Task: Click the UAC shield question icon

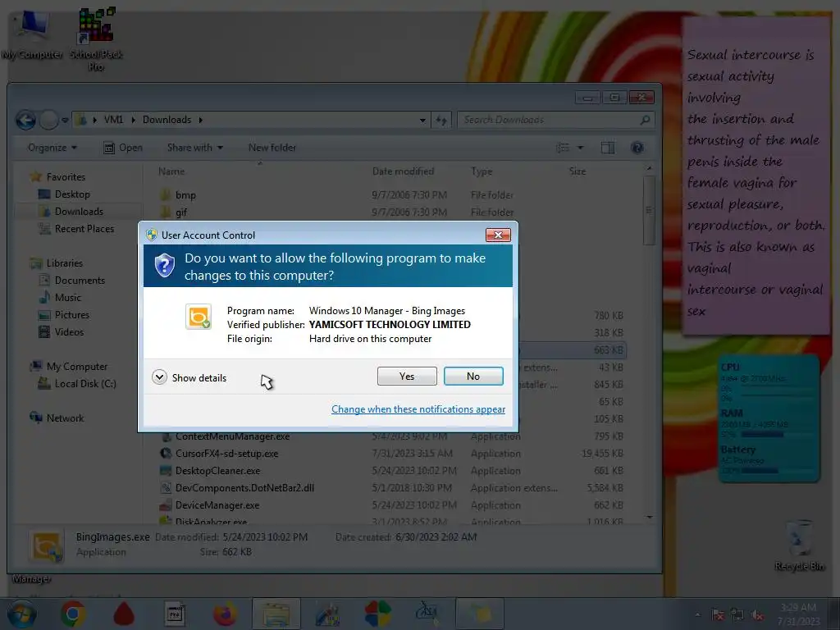Action: 164,265
